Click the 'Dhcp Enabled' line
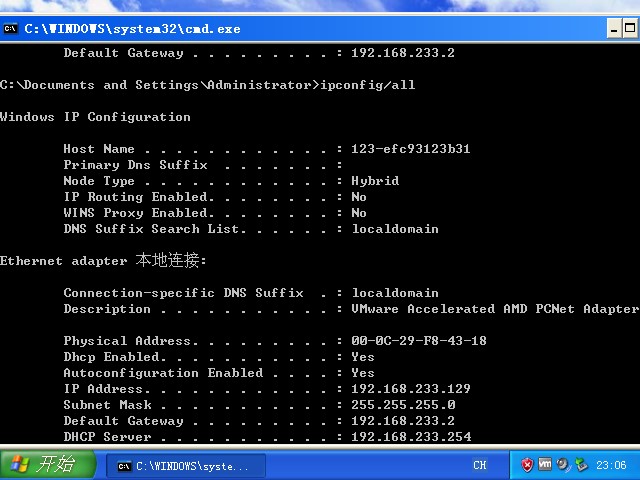 coord(219,357)
